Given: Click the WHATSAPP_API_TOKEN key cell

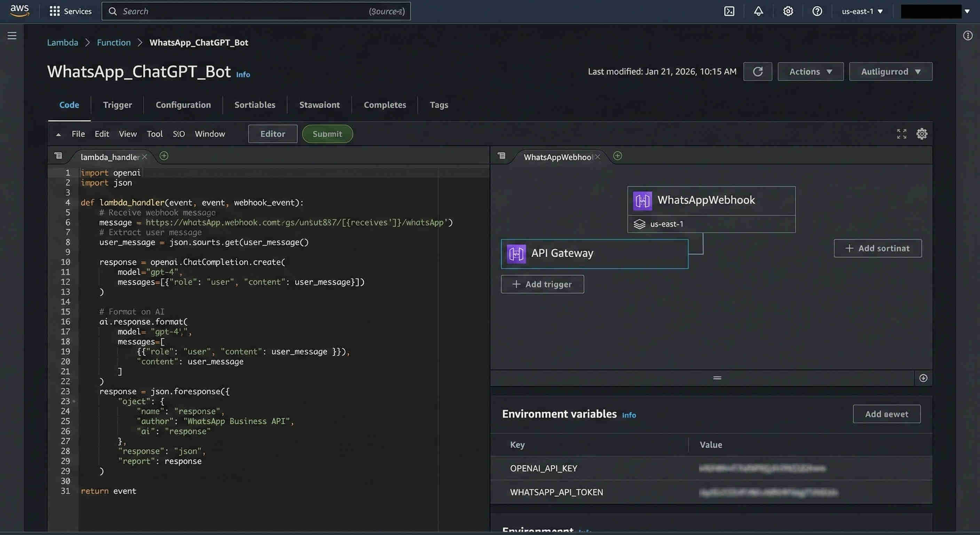Looking at the screenshot, I should [556, 492].
